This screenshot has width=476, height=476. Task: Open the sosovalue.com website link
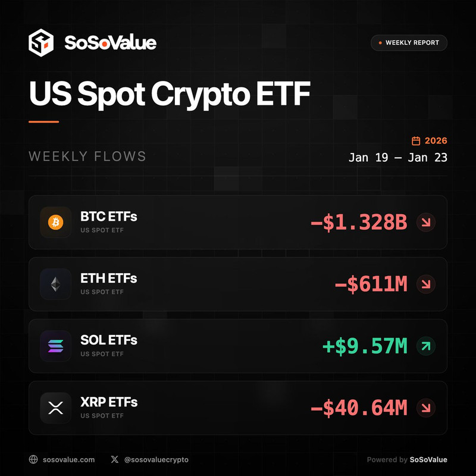(70, 459)
